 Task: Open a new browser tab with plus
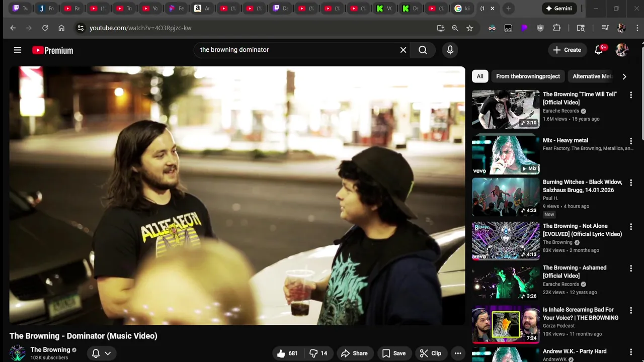(x=508, y=9)
